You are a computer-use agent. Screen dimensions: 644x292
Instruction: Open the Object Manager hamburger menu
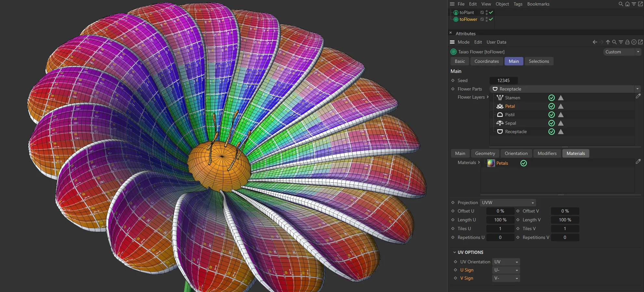click(452, 4)
